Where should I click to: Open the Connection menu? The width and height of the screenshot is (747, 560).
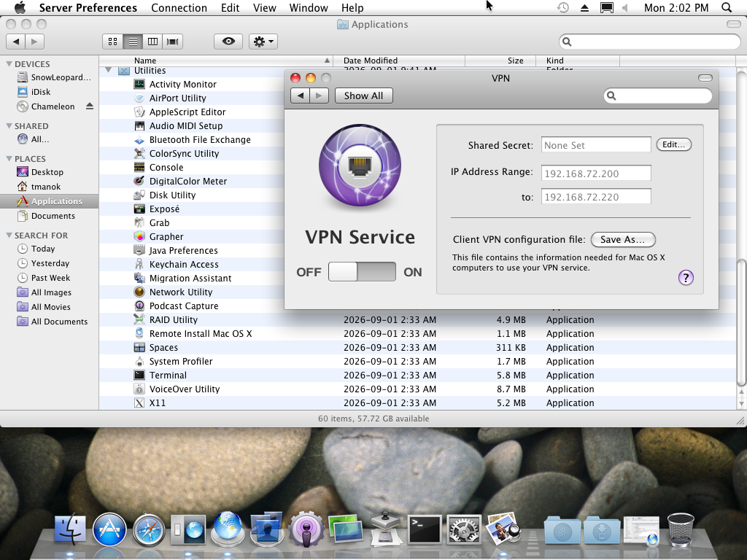[179, 7]
